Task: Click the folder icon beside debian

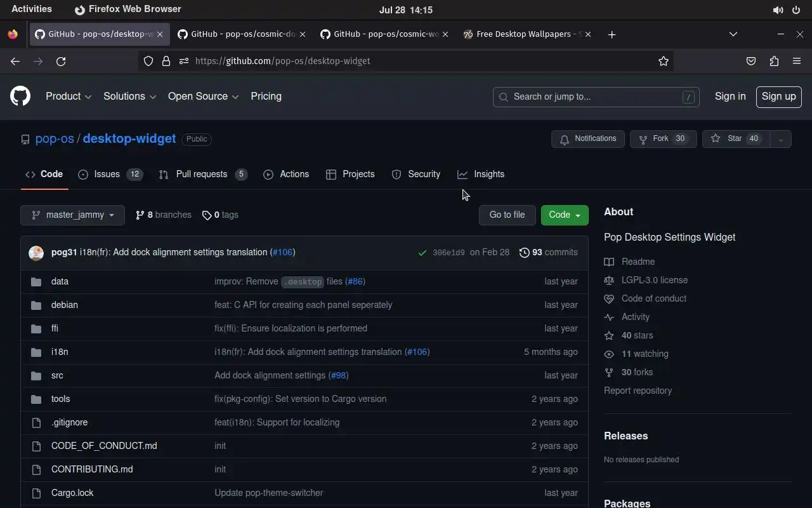Action: [36, 305]
